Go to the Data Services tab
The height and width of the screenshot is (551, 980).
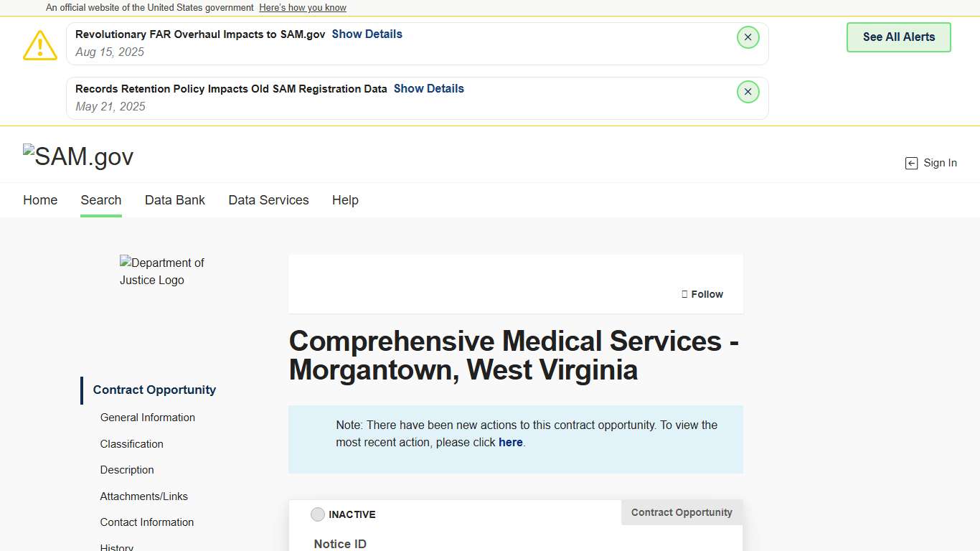[268, 200]
